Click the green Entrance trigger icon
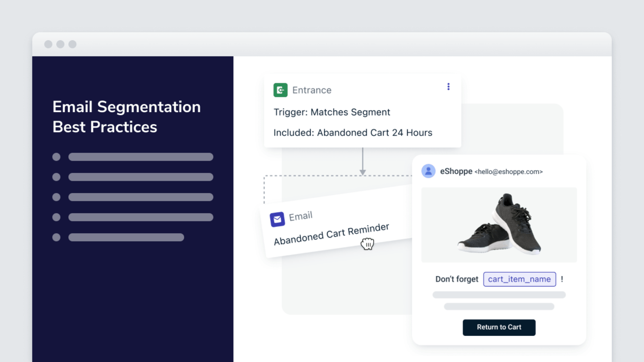Image resolution: width=644 pixels, height=362 pixels. 280,89
